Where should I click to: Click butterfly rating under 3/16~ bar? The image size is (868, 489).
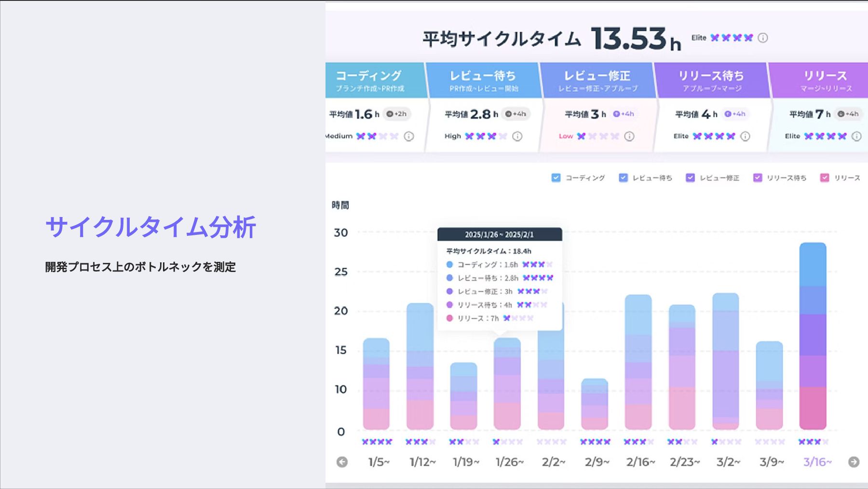coord(813,442)
